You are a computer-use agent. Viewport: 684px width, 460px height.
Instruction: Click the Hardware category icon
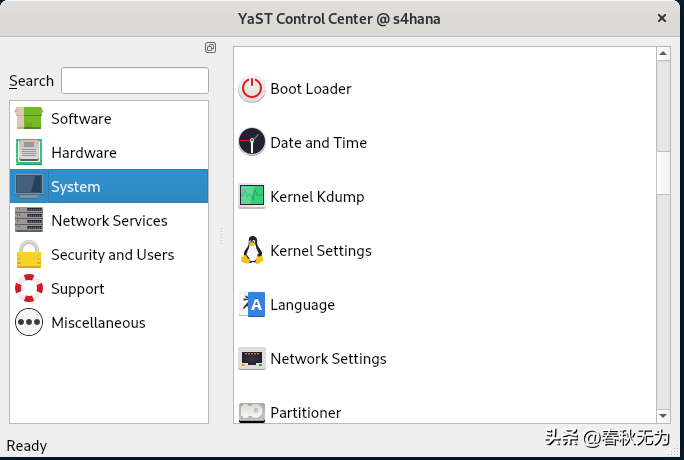30,153
